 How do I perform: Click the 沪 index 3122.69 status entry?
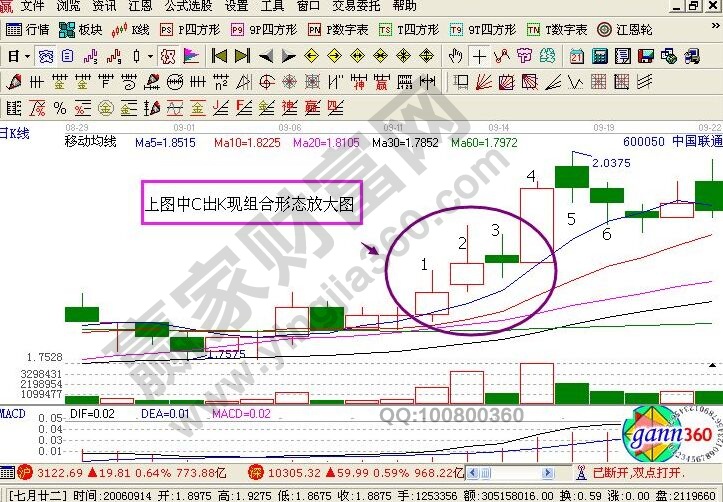pos(124,472)
